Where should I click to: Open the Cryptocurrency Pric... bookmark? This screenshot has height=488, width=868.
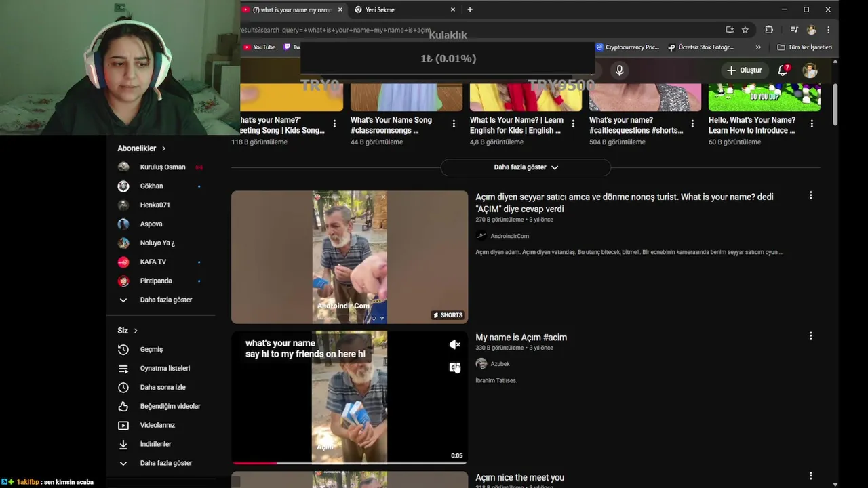click(x=627, y=47)
